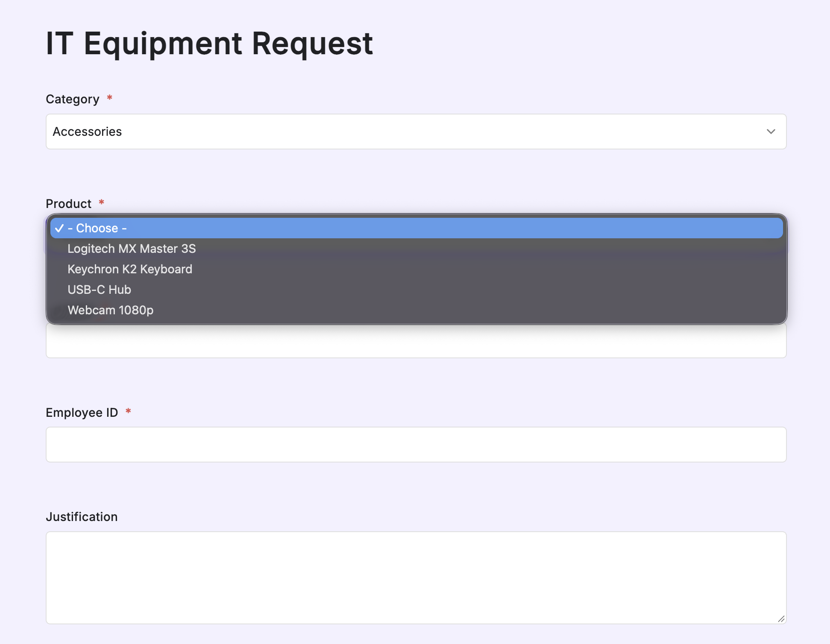Image resolution: width=830 pixels, height=644 pixels.
Task: Click the Justification label text
Action: [x=82, y=517]
